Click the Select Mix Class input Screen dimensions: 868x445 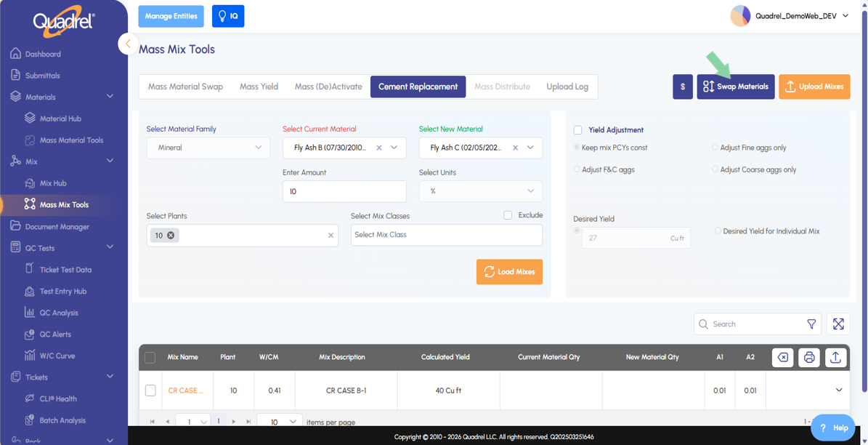pos(447,235)
